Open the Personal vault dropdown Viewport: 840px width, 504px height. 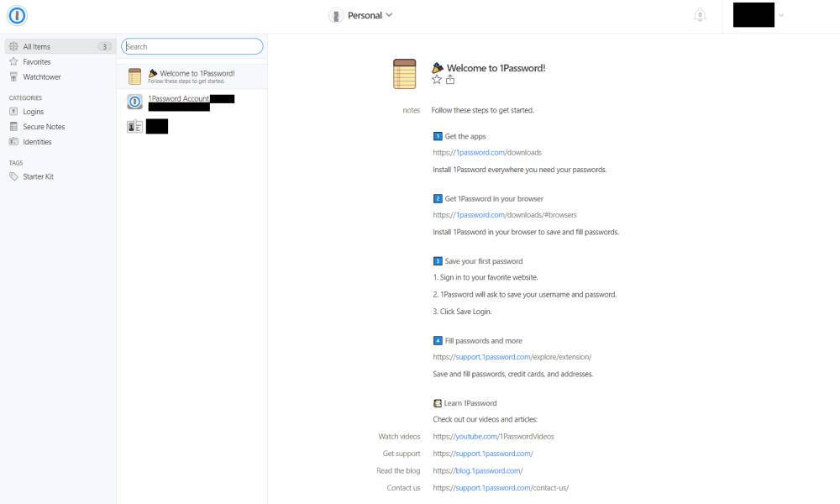pyautogui.click(x=360, y=15)
